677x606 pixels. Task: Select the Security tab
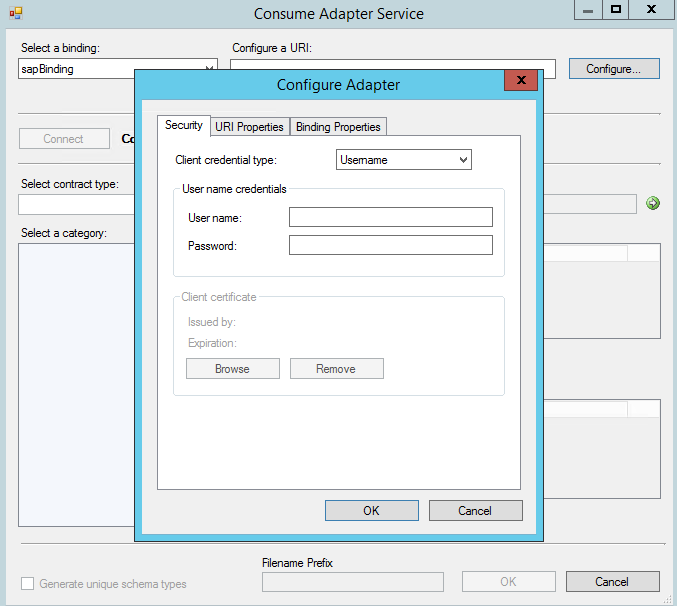pyautogui.click(x=184, y=125)
